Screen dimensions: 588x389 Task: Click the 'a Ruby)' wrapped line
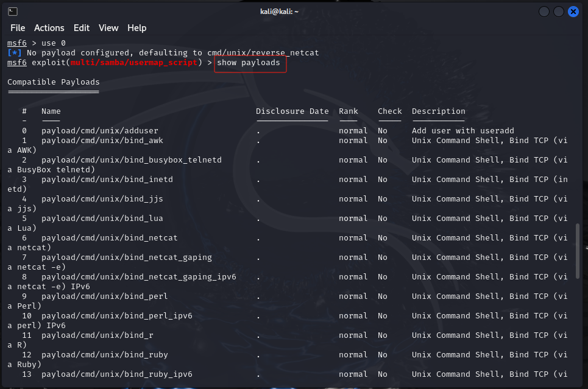(x=24, y=365)
